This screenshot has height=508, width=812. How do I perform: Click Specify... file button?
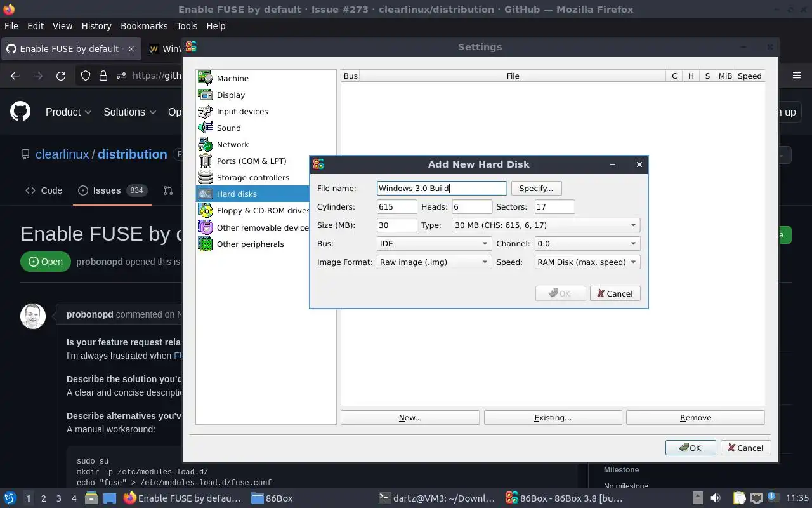[x=536, y=188]
